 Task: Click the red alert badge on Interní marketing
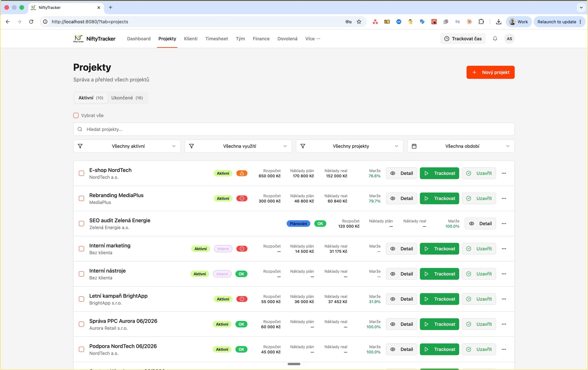pyautogui.click(x=242, y=249)
